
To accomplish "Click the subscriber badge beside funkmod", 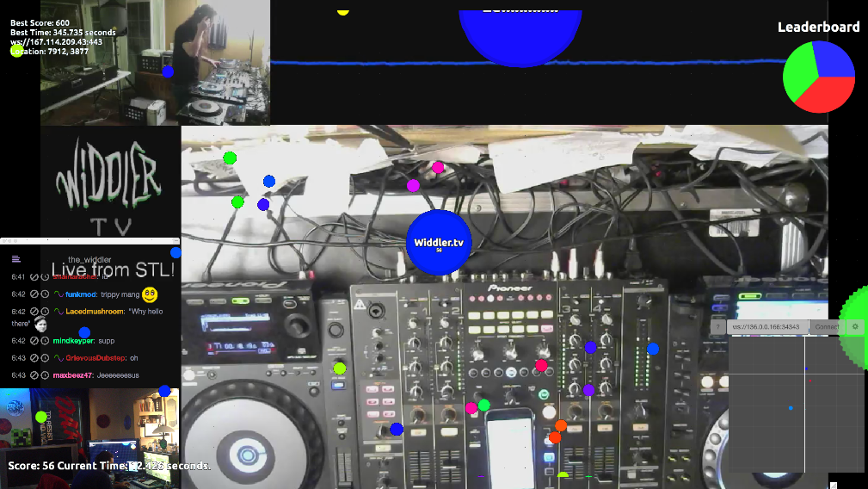I will coord(58,294).
